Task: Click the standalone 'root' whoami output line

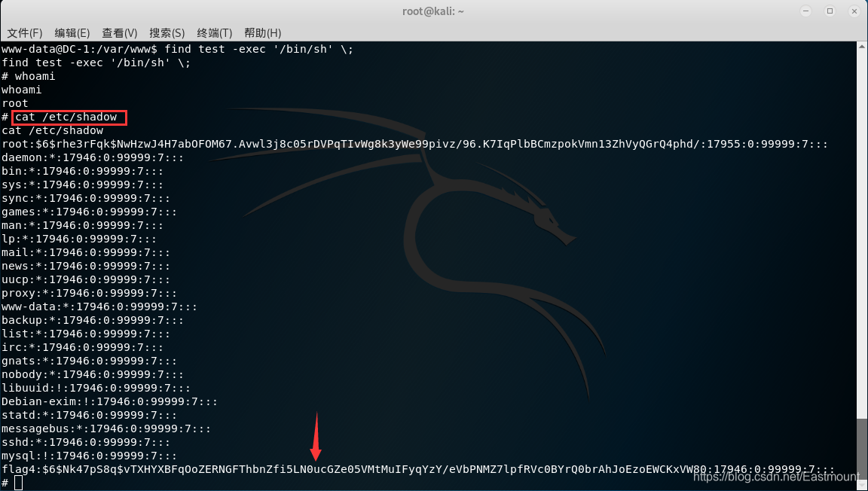Action: coord(15,103)
